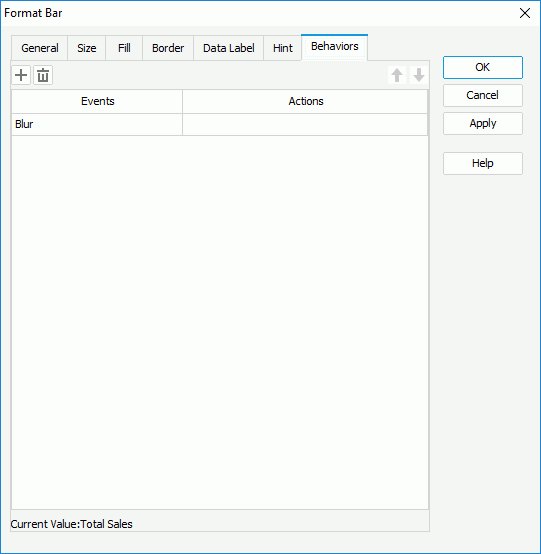Move the behavior down with the arrow
The image size is (541, 554).
tap(419, 75)
